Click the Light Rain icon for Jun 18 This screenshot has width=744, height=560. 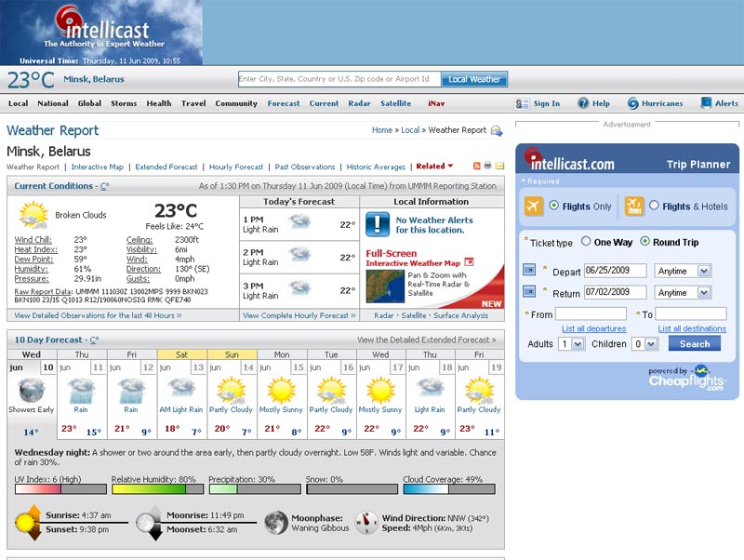[x=430, y=388]
